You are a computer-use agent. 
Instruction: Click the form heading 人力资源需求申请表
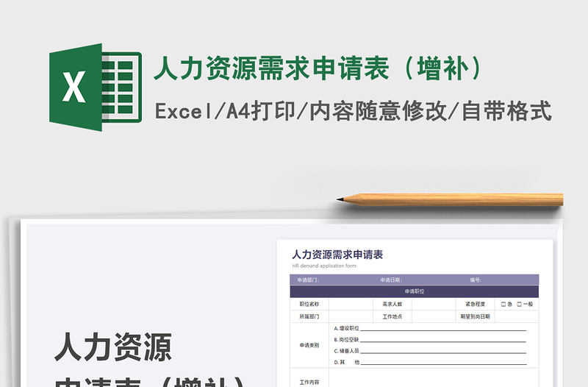337,255
